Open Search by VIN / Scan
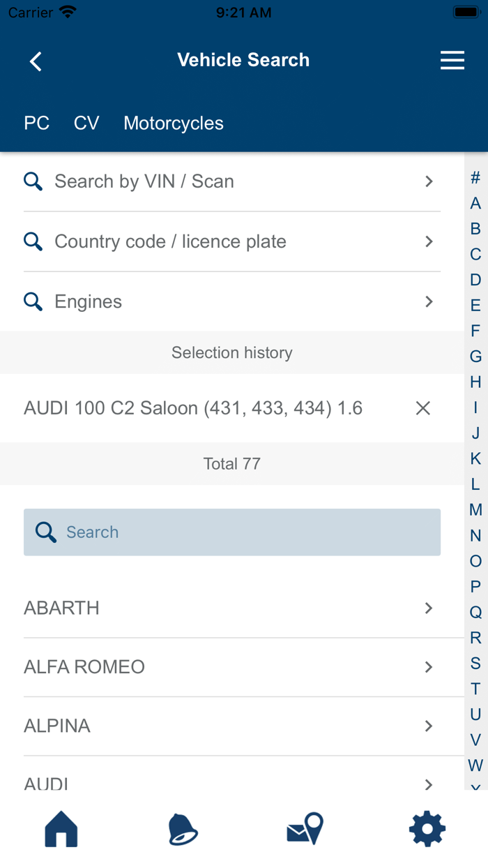 pyautogui.click(x=231, y=181)
